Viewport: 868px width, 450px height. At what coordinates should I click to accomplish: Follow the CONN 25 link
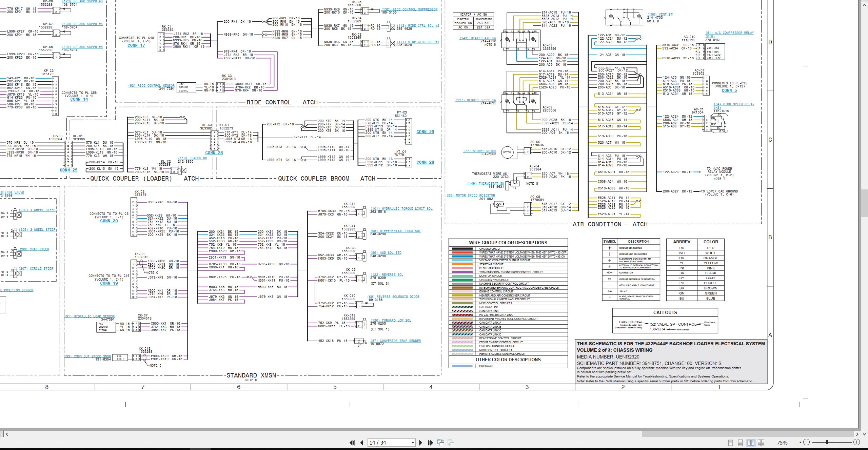tap(68, 170)
